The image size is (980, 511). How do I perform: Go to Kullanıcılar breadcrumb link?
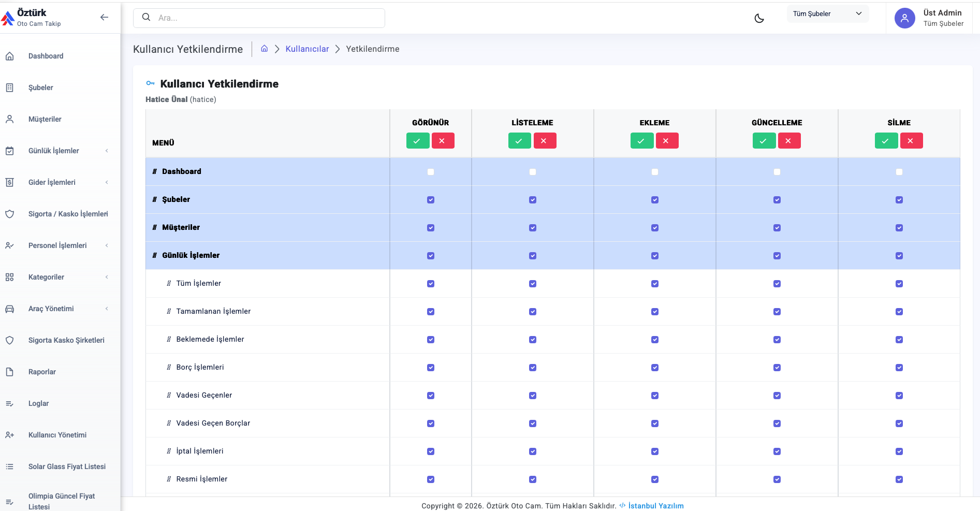(x=307, y=49)
